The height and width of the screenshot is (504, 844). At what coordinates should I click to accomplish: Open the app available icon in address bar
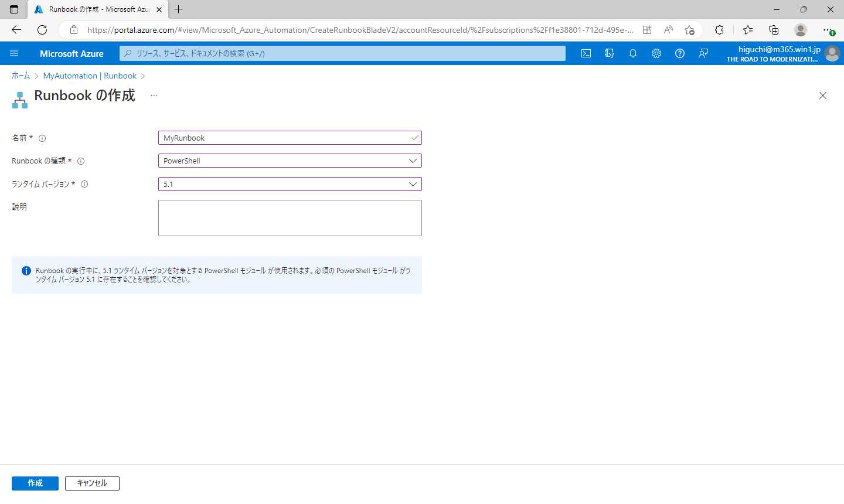tap(647, 30)
